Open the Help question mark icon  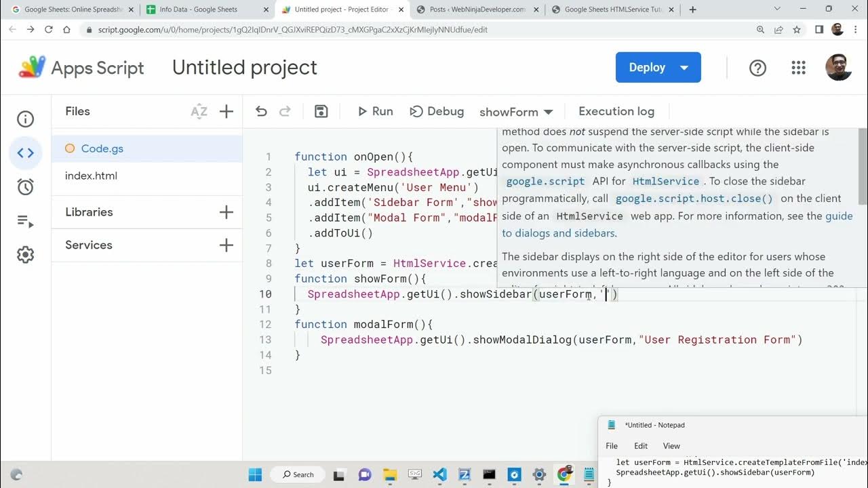(757, 68)
